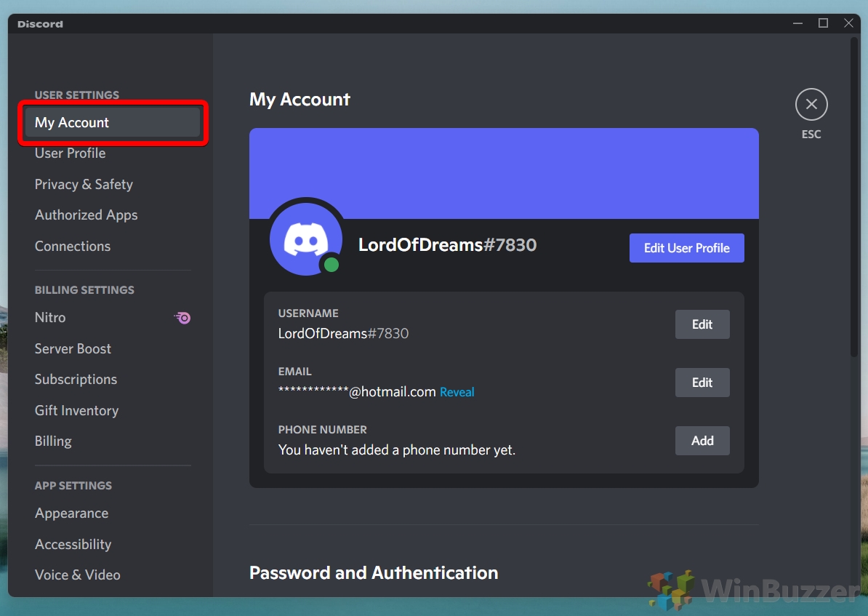Open Voice & Video settings
The width and height of the screenshot is (868, 616).
pos(77,575)
